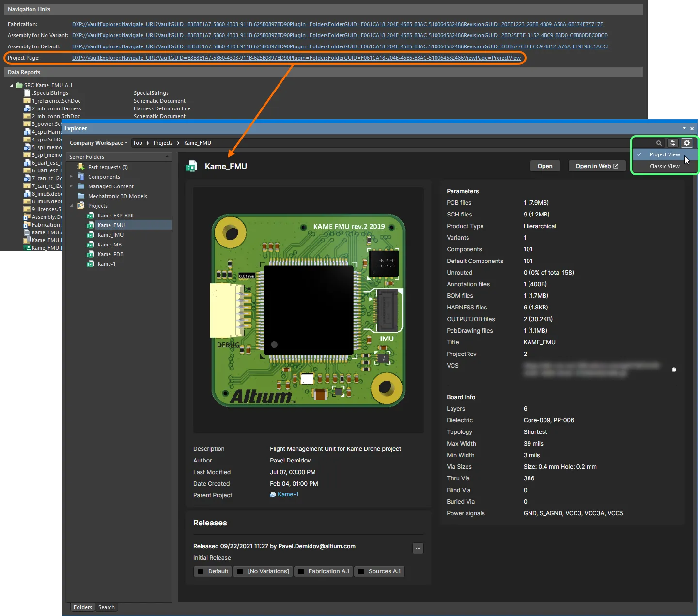
Task: Open the Assembly for Default link
Action: point(341,46)
